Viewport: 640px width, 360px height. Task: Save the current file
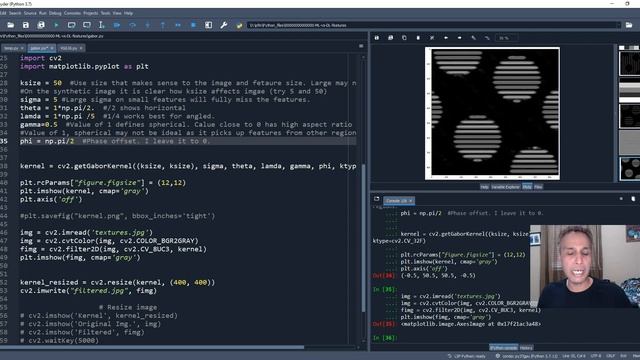26,25
